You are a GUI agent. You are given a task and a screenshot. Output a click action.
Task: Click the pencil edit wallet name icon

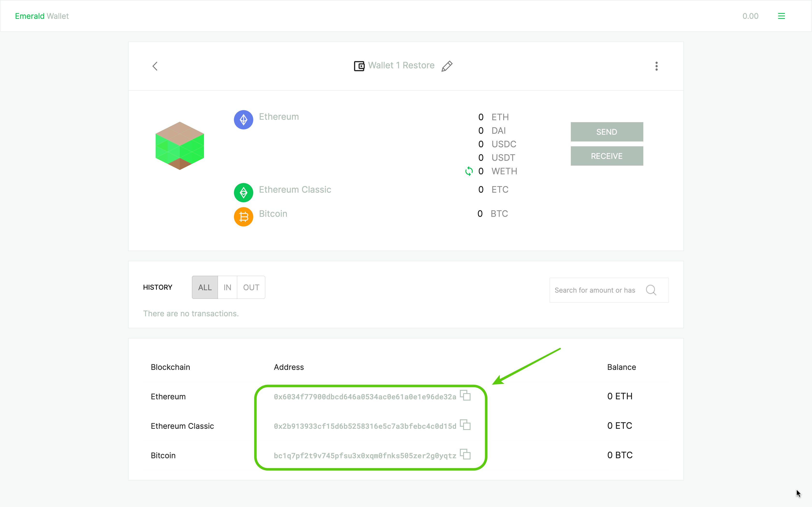click(447, 66)
